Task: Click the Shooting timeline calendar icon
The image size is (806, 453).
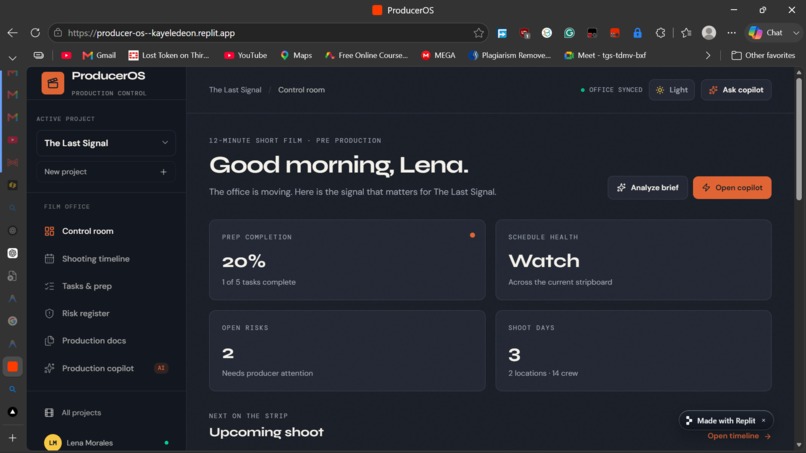Action: click(49, 259)
